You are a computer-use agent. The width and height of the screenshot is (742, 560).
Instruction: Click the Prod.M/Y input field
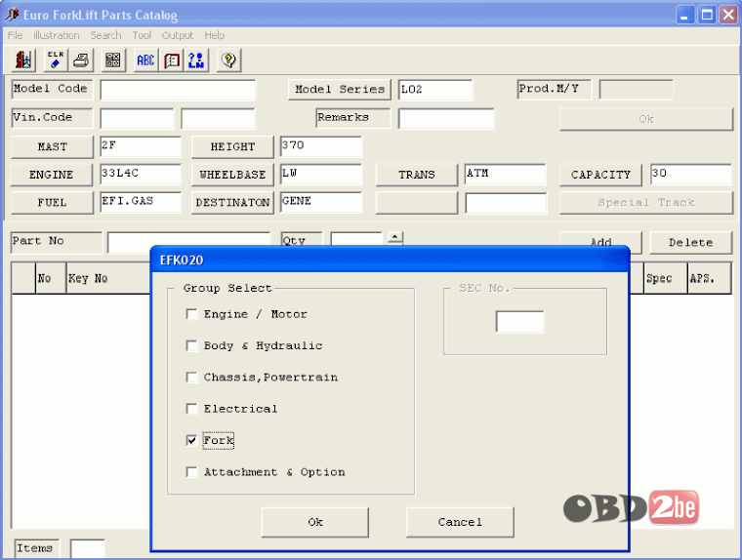tap(636, 90)
